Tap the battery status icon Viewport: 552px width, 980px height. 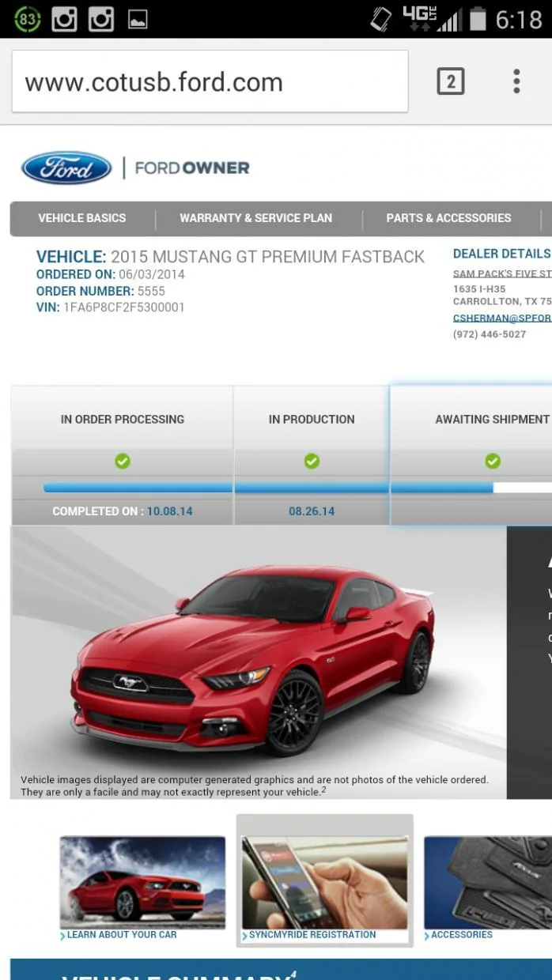pos(478,18)
